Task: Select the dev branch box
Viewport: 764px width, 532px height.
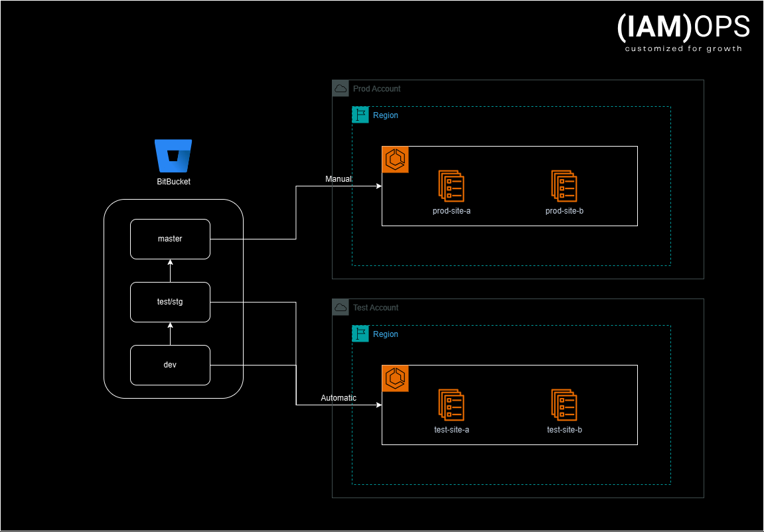Action: coord(170,365)
